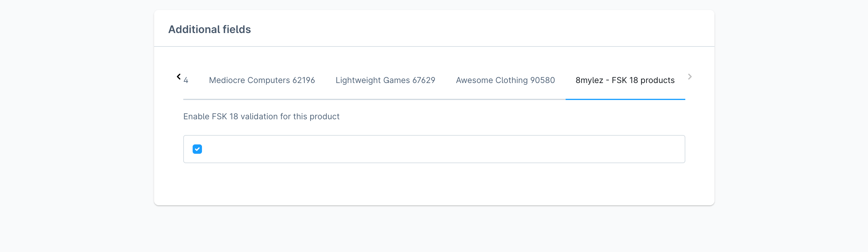Image resolution: width=868 pixels, height=252 pixels.
Task: Reveal more field sets via the right chevron
Action: click(689, 77)
